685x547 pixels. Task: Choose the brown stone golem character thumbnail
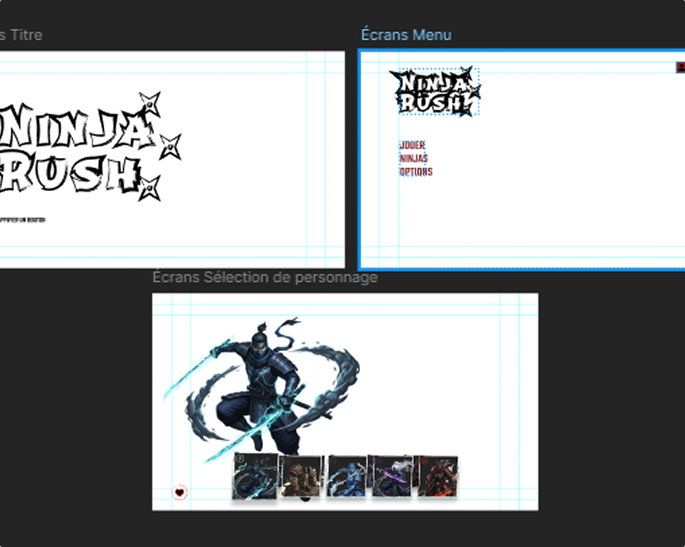click(x=301, y=476)
